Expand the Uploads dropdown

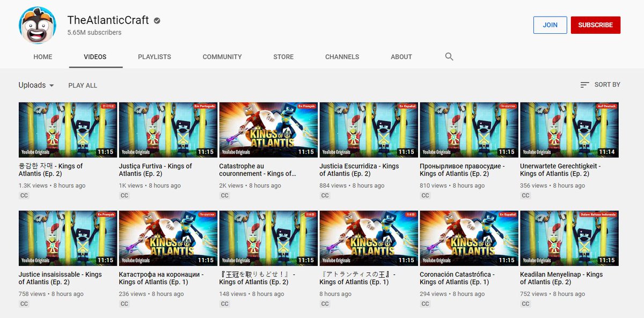point(36,85)
